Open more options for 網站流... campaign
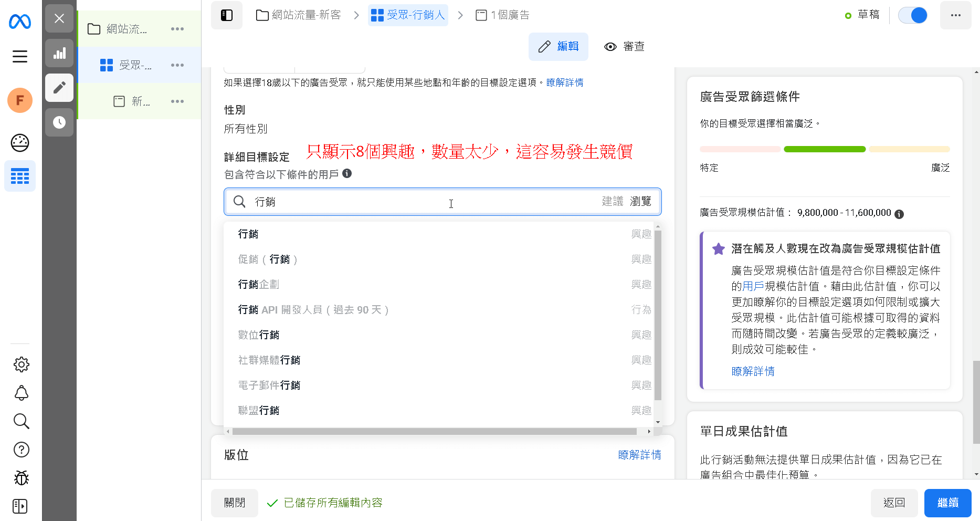The height and width of the screenshot is (521, 980). [x=177, y=29]
